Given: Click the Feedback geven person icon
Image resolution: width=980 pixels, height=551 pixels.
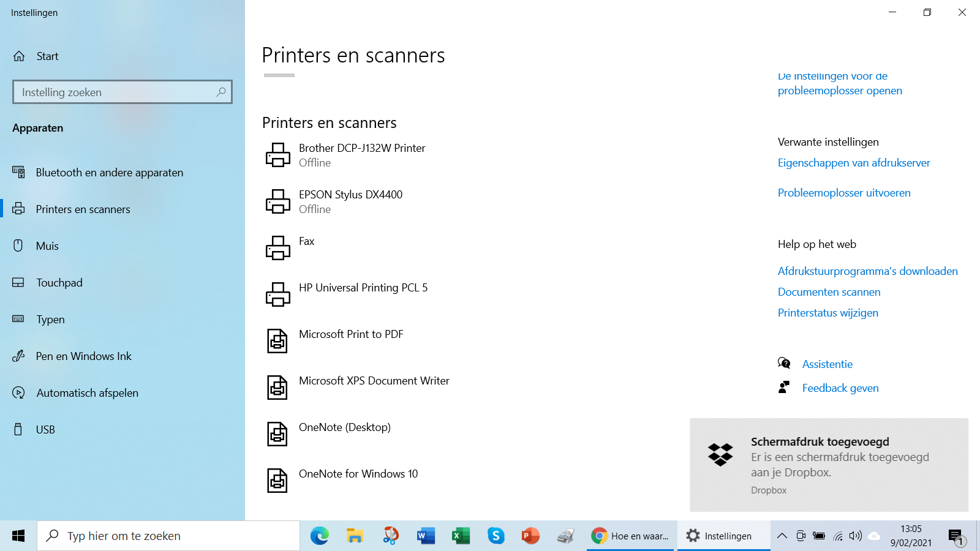Looking at the screenshot, I should pyautogui.click(x=784, y=387).
